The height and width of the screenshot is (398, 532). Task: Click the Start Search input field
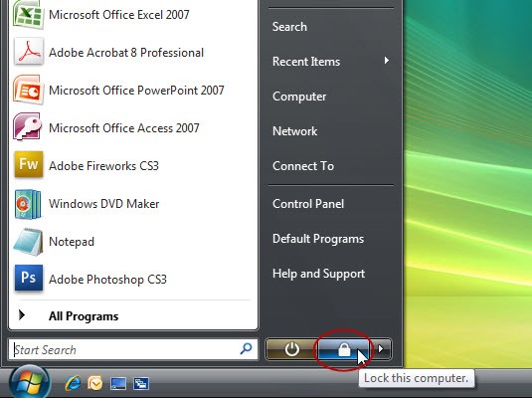(x=133, y=349)
